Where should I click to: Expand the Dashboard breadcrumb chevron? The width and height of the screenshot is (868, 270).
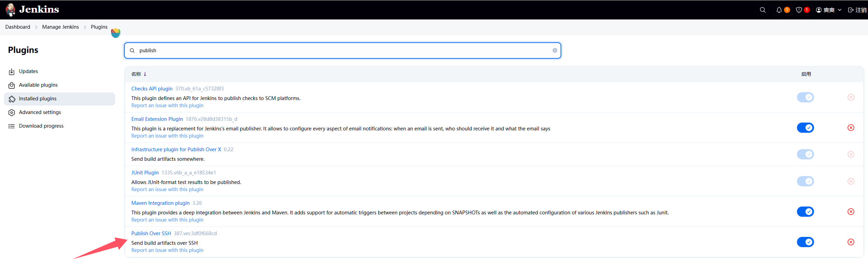[x=36, y=27]
